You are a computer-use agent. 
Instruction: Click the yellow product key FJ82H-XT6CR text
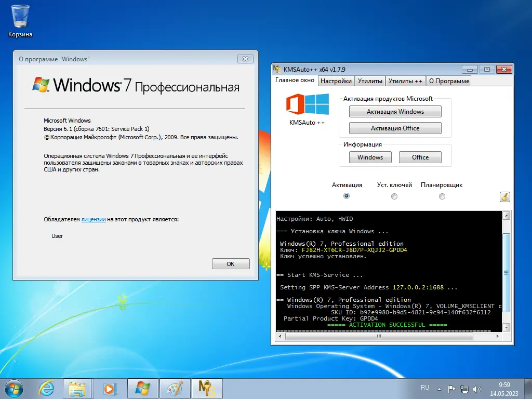354,250
